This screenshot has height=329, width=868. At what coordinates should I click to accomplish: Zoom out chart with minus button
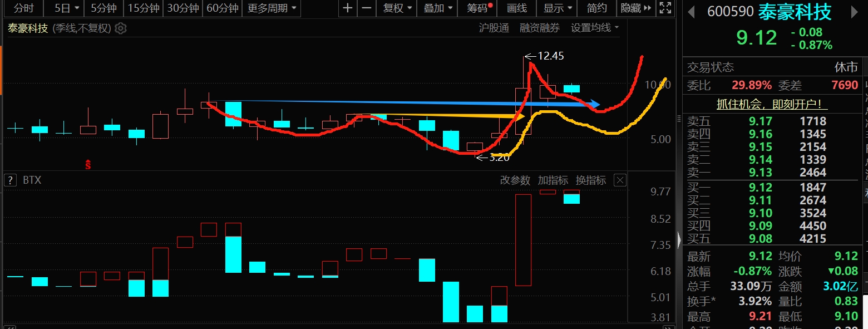tap(366, 8)
